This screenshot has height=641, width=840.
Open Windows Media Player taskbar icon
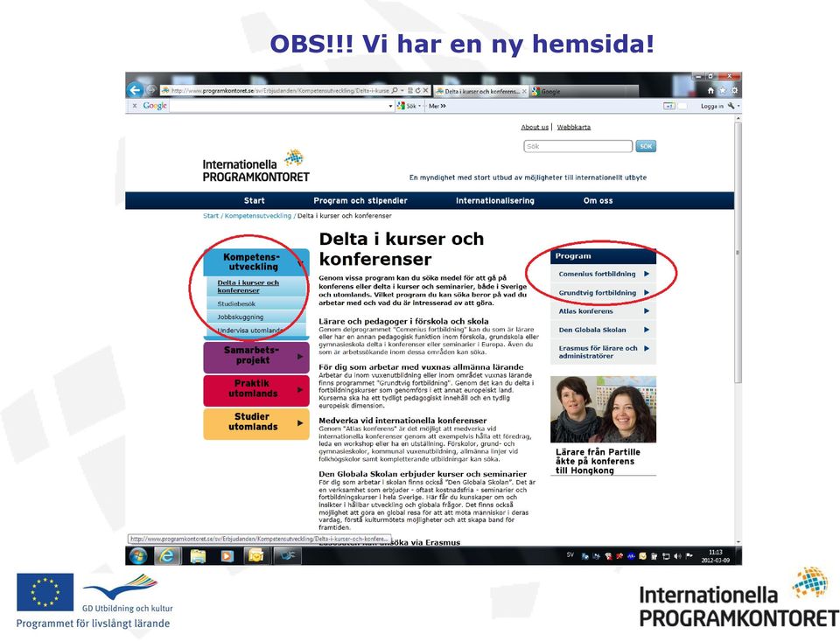click(x=227, y=556)
